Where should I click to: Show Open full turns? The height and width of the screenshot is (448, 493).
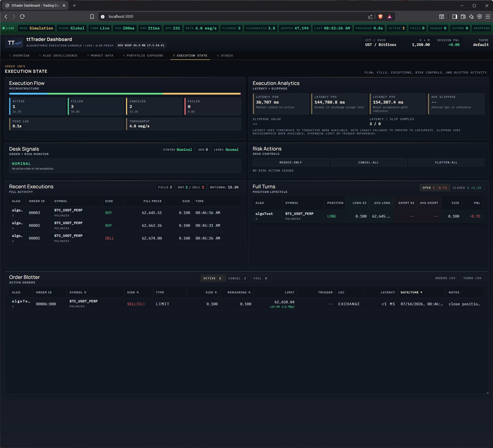pos(435,188)
